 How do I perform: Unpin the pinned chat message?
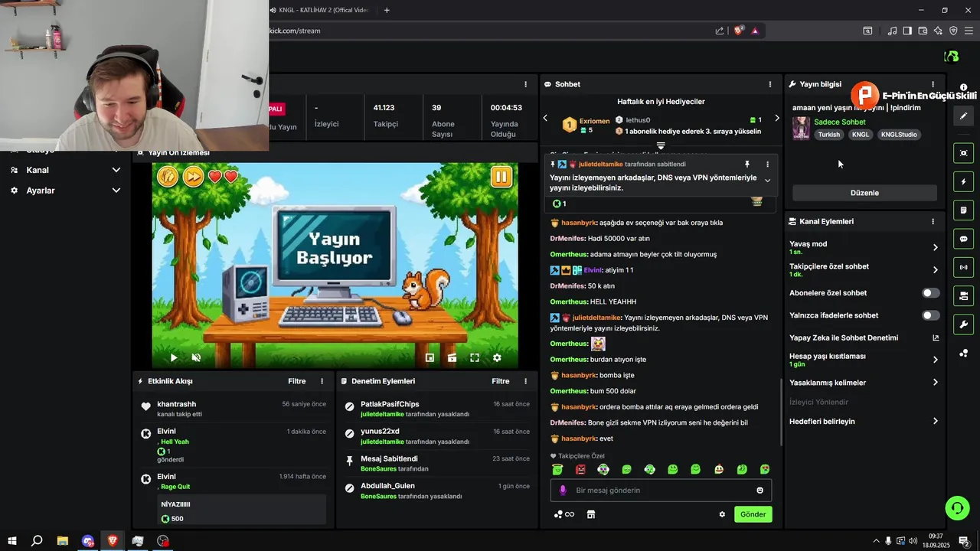[747, 164]
